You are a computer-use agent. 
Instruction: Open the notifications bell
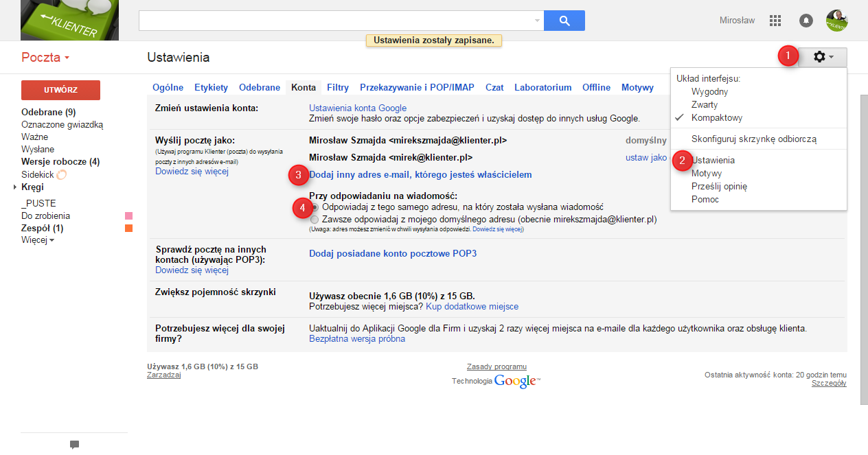(x=806, y=21)
